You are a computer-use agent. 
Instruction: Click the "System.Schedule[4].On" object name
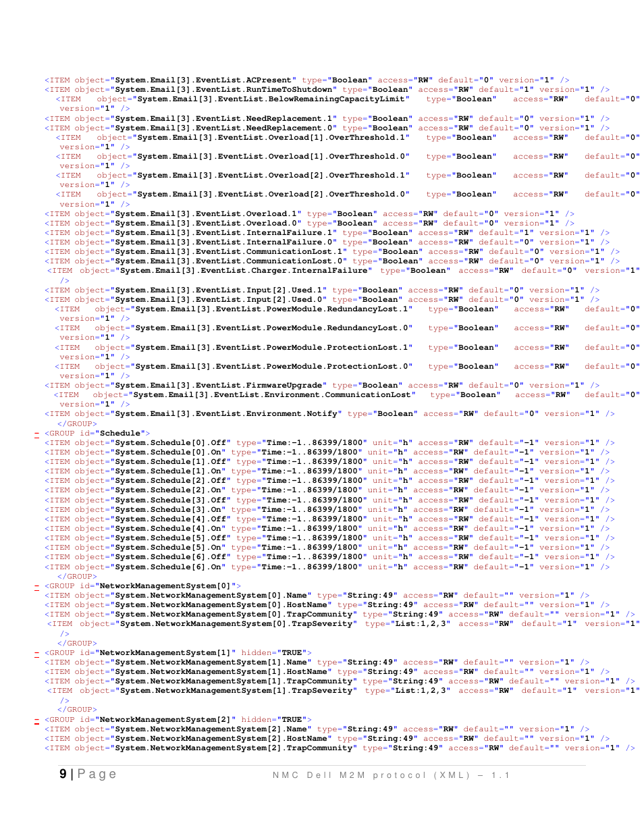click(x=169, y=528)
